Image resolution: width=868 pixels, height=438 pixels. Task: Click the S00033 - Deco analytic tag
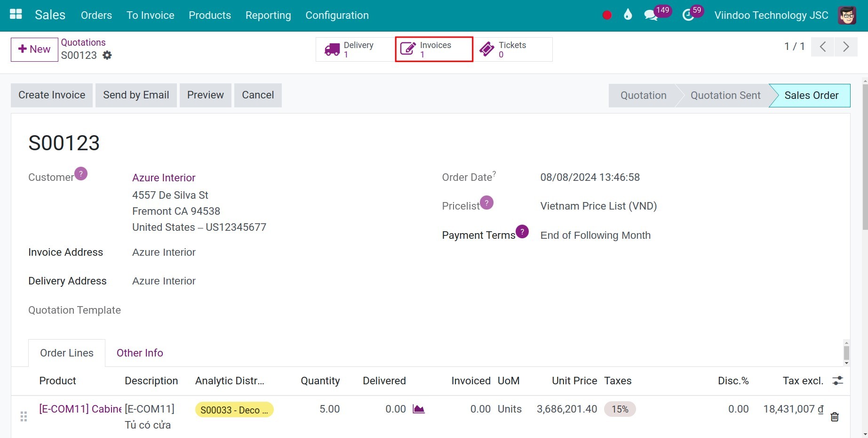[x=234, y=410]
